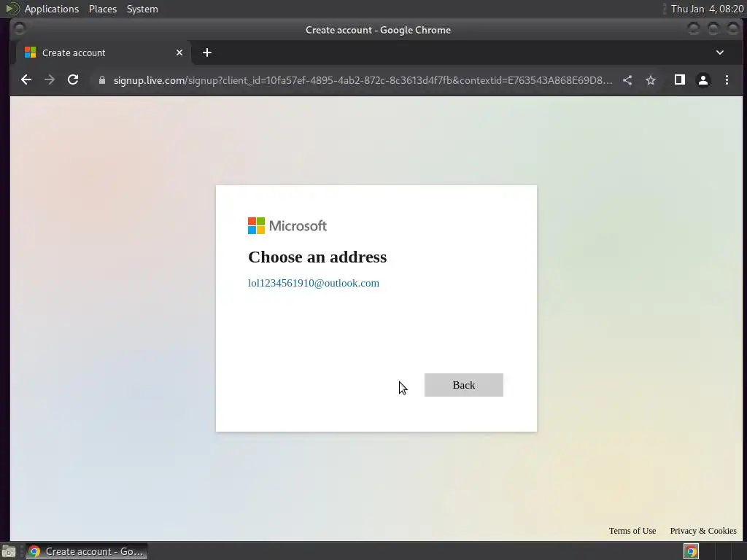Expand the tab search chevron
Image resolution: width=747 pixels, height=560 pixels.
[x=720, y=52]
